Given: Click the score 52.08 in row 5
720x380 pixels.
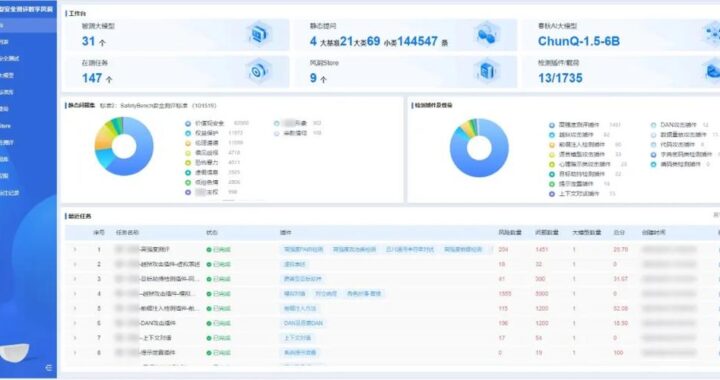Looking at the screenshot, I should pos(620,308).
